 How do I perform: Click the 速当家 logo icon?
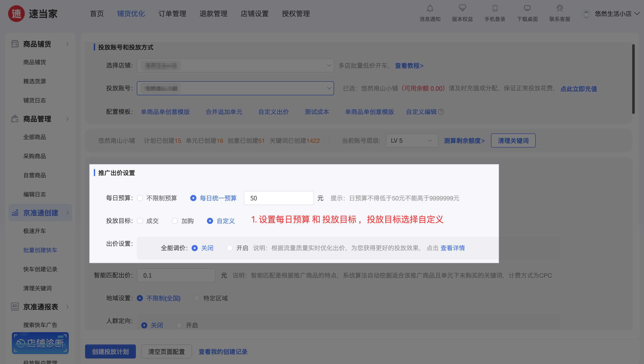(x=16, y=14)
